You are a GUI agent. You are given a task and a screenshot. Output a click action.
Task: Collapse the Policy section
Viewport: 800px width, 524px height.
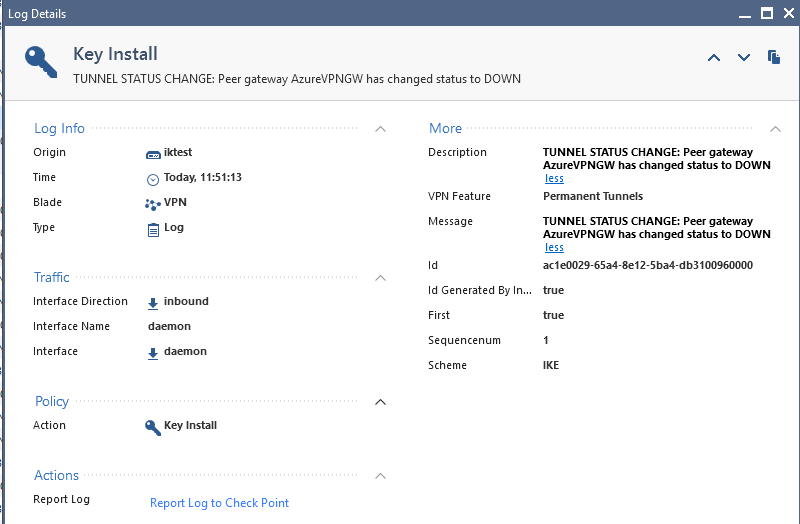coord(380,402)
